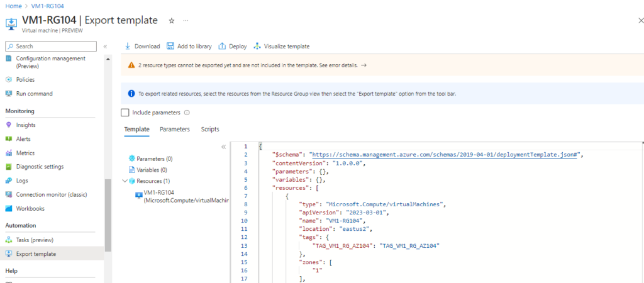The image size is (644, 283).
Task: Click the "zones" key in code
Action: pos(310,262)
